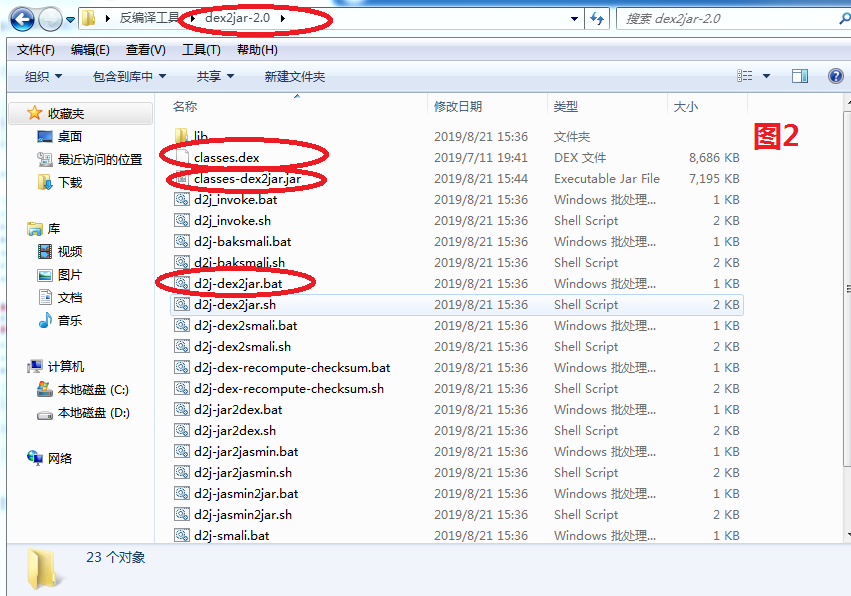The image size is (851, 596).
Task: Select 下载 in navigation pane
Action: [x=70, y=182]
